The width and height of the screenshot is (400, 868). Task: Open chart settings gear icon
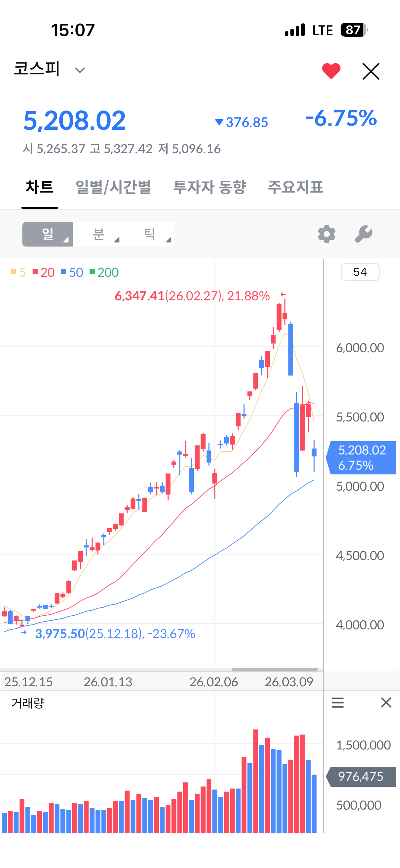tap(326, 234)
